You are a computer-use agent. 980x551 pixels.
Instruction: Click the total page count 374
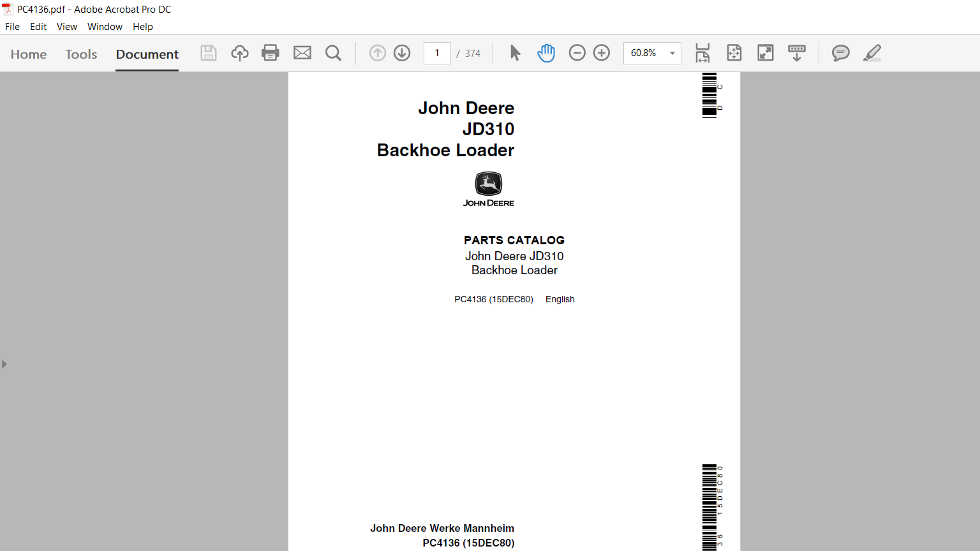473,54
